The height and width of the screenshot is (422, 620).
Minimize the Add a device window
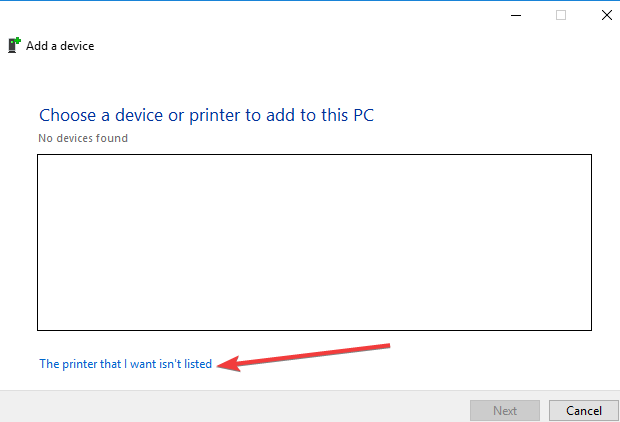click(x=516, y=15)
